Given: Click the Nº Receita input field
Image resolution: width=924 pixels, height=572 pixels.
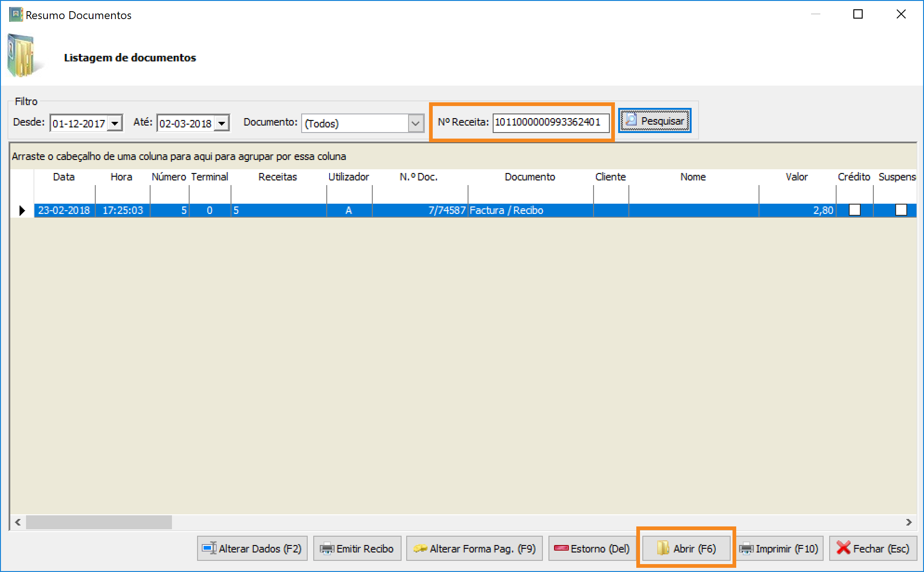Looking at the screenshot, I should pos(550,122).
